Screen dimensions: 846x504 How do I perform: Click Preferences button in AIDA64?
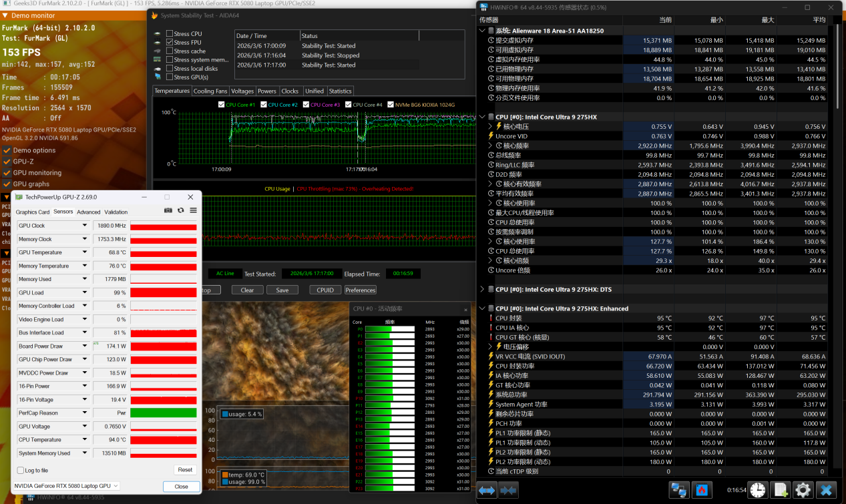[x=361, y=290]
